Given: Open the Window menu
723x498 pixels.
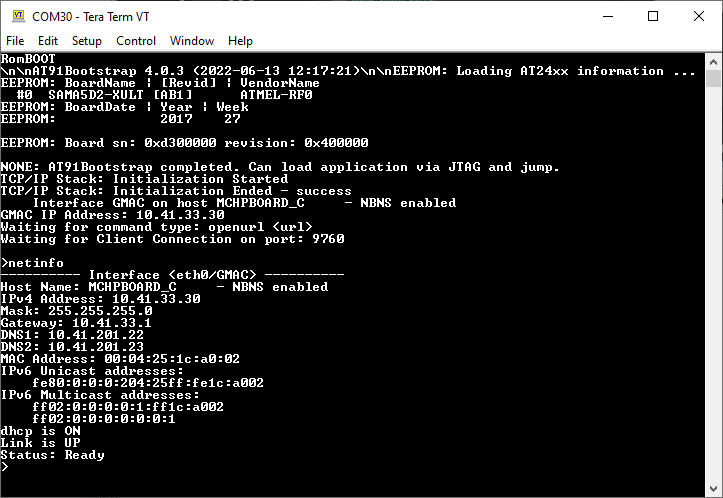Looking at the screenshot, I should [192, 41].
